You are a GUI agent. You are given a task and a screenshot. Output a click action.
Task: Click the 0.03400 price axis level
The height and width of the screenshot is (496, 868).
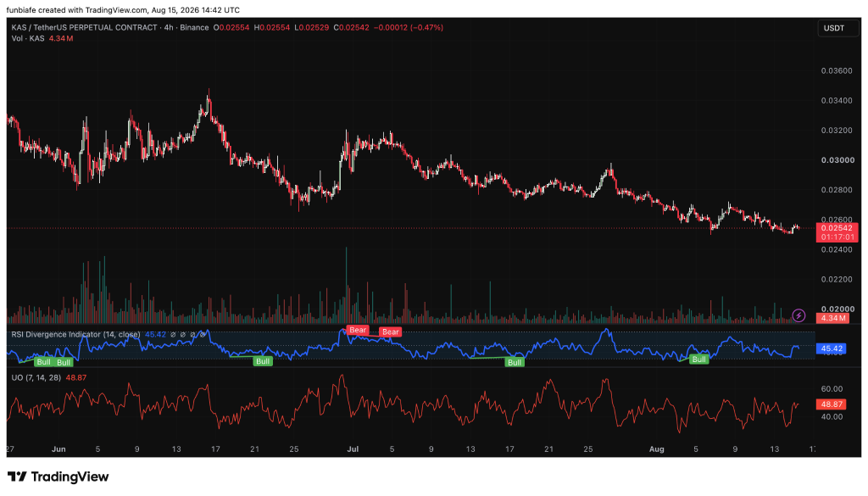point(837,101)
